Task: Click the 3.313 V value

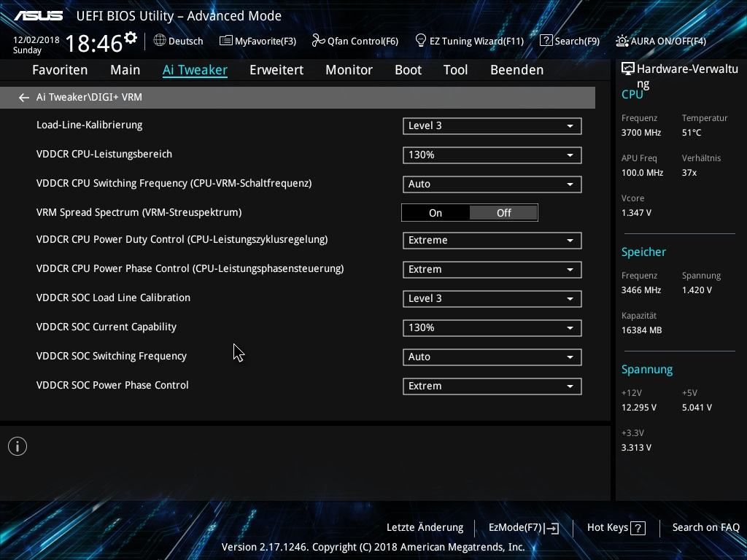Action: 636,448
